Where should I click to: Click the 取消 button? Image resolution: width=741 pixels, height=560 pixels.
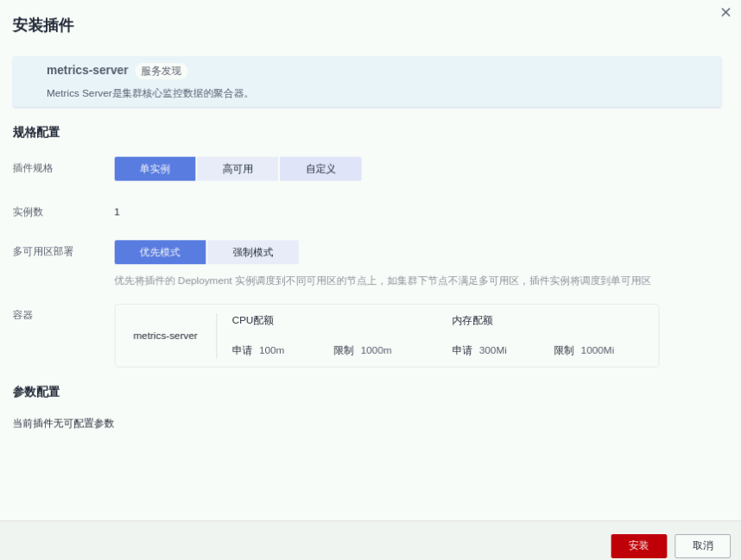pyautogui.click(x=702, y=546)
